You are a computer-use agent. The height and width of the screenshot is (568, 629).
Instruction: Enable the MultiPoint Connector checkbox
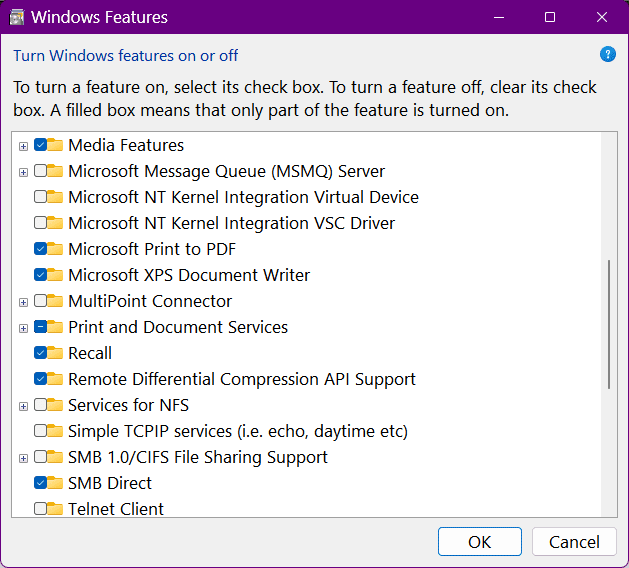pos(41,301)
